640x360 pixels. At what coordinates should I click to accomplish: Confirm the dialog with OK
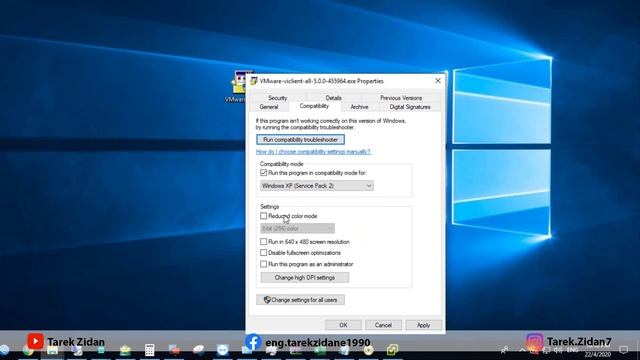[x=343, y=325]
